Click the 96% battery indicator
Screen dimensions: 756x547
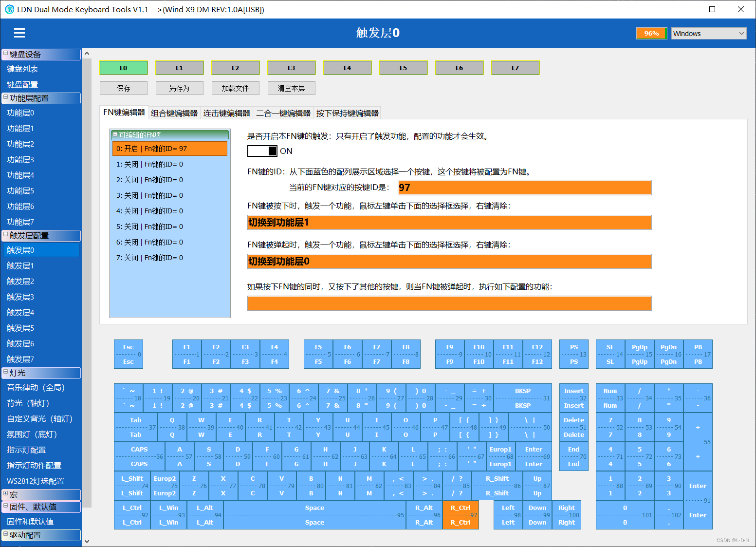pyautogui.click(x=651, y=33)
